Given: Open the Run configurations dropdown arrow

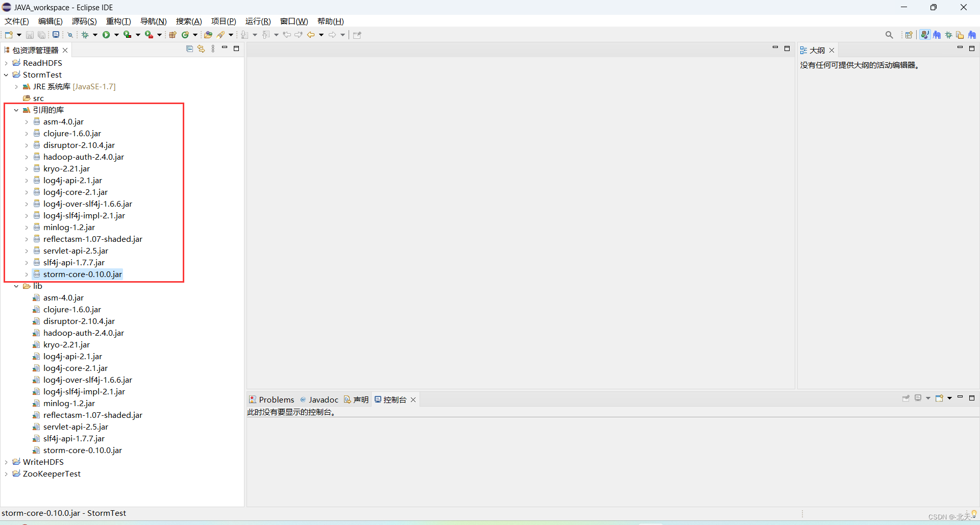Looking at the screenshot, I should click(x=116, y=35).
